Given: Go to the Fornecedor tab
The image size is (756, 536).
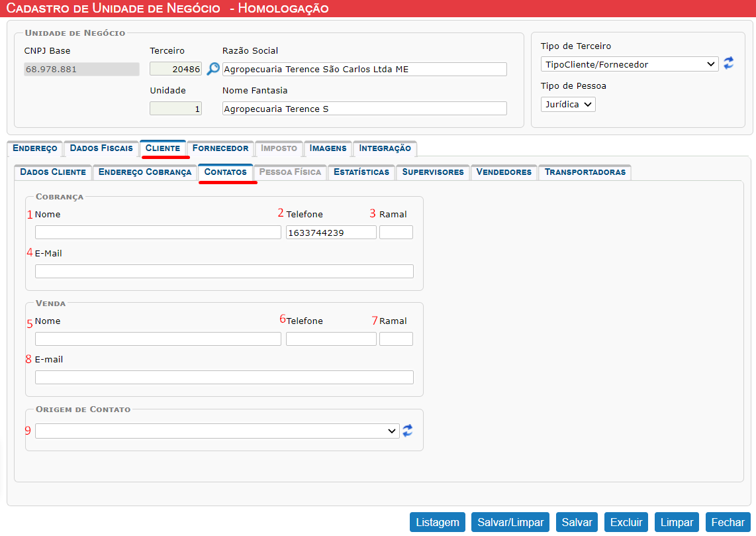Looking at the screenshot, I should click(x=220, y=148).
